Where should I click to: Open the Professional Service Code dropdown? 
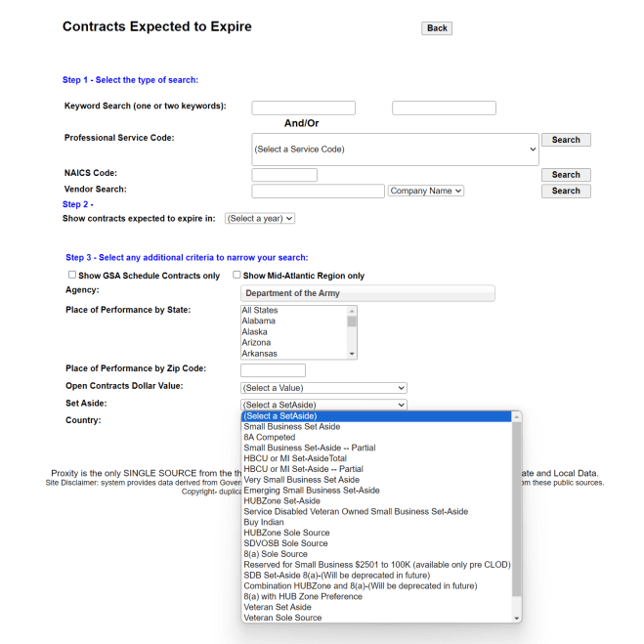click(395, 150)
